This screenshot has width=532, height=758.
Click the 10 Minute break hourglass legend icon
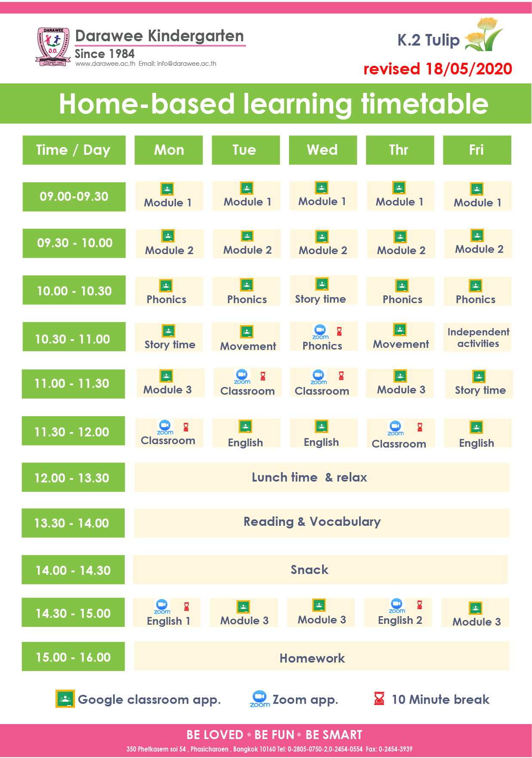(379, 698)
